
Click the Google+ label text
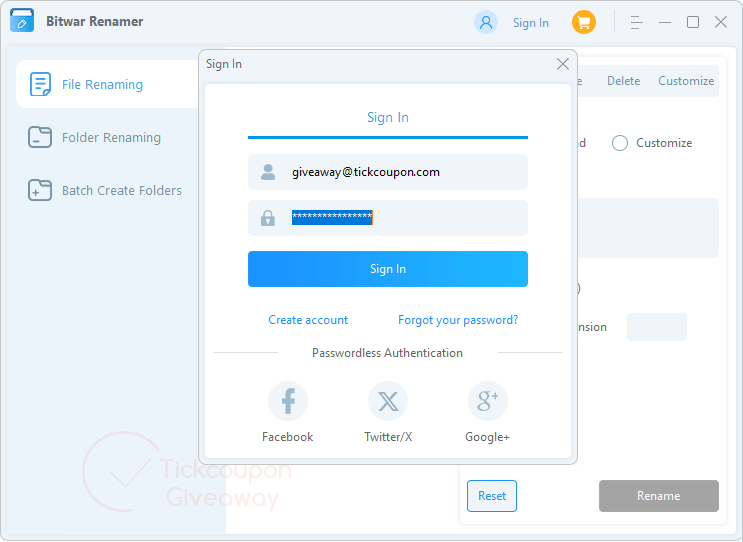tap(488, 437)
